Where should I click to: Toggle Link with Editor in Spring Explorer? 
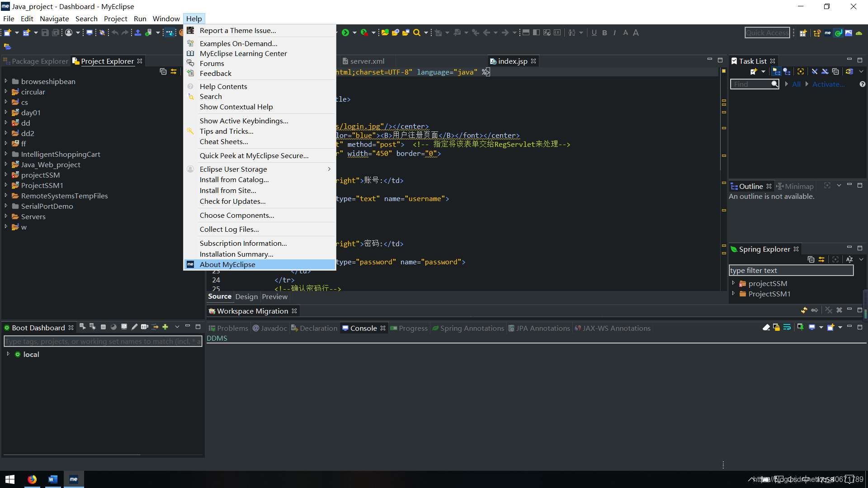pos(821,259)
